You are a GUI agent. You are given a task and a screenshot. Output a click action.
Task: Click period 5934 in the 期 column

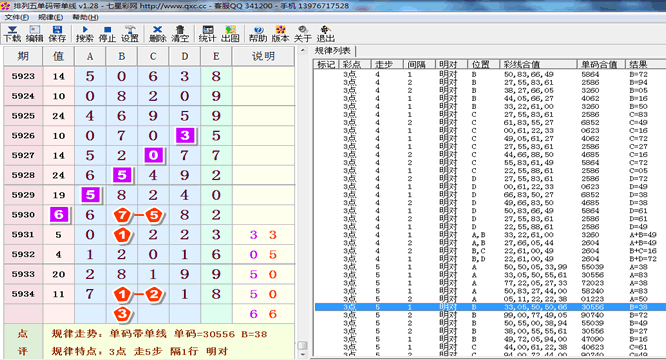tap(23, 294)
